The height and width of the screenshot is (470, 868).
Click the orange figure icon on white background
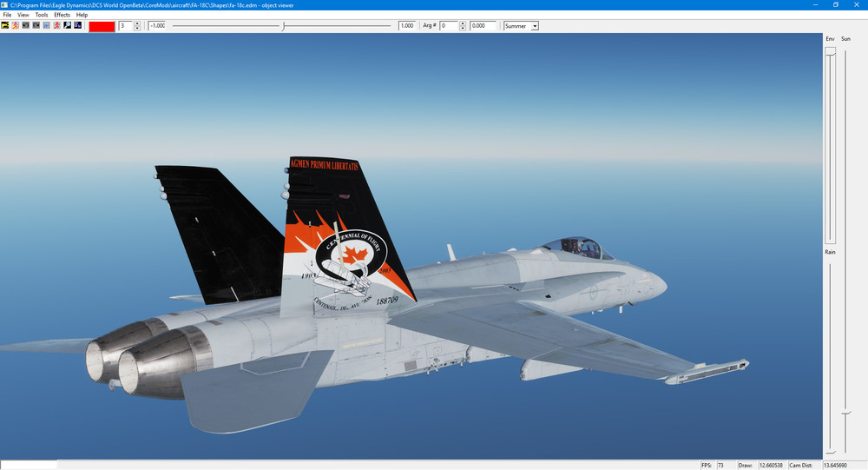16,25
